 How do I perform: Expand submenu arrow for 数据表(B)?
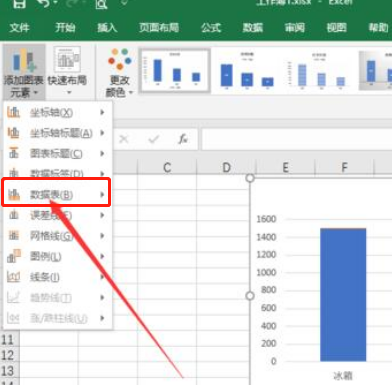coord(102,194)
